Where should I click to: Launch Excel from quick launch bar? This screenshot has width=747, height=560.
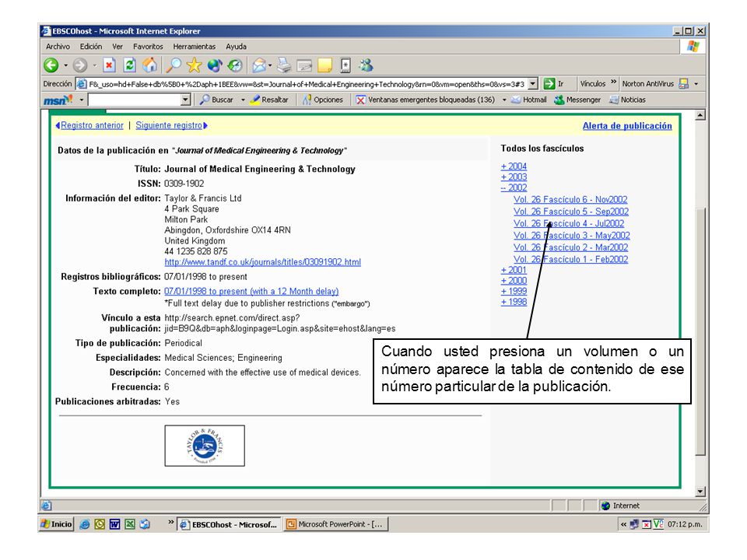click(130, 524)
